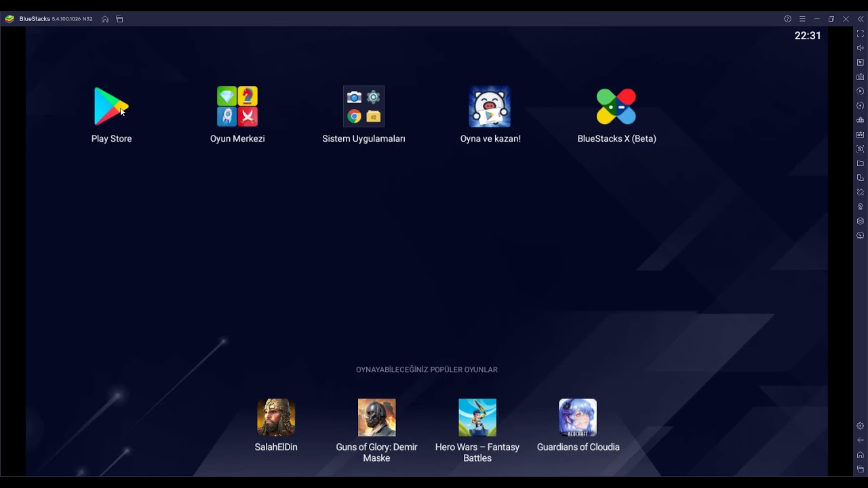The image size is (868, 488).
Task: Open the media manager folder icon
Action: [x=861, y=163]
